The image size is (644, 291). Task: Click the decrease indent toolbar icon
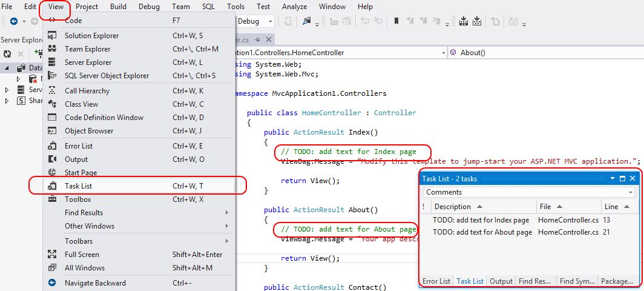[334, 21]
